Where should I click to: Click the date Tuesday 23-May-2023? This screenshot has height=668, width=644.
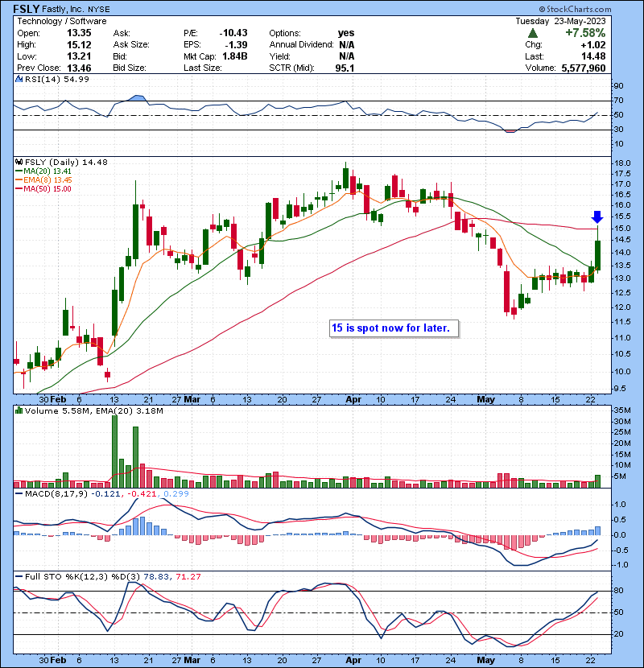click(560, 21)
